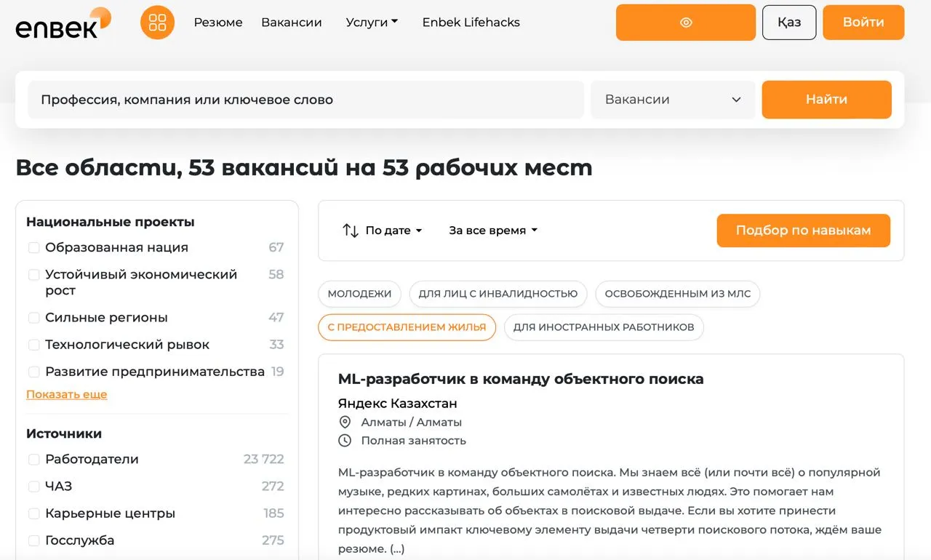Click the eye accessibility icon button
This screenshot has height=560, width=931.
tap(685, 23)
